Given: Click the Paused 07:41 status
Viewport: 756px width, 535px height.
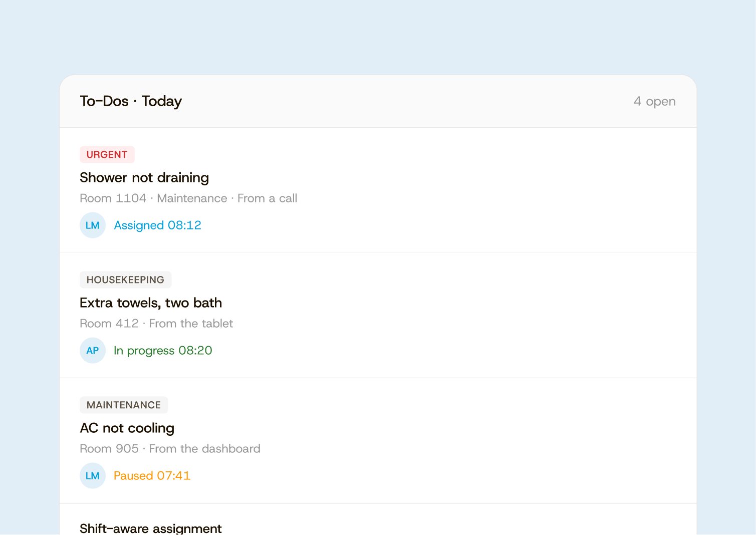Looking at the screenshot, I should pyautogui.click(x=152, y=476).
